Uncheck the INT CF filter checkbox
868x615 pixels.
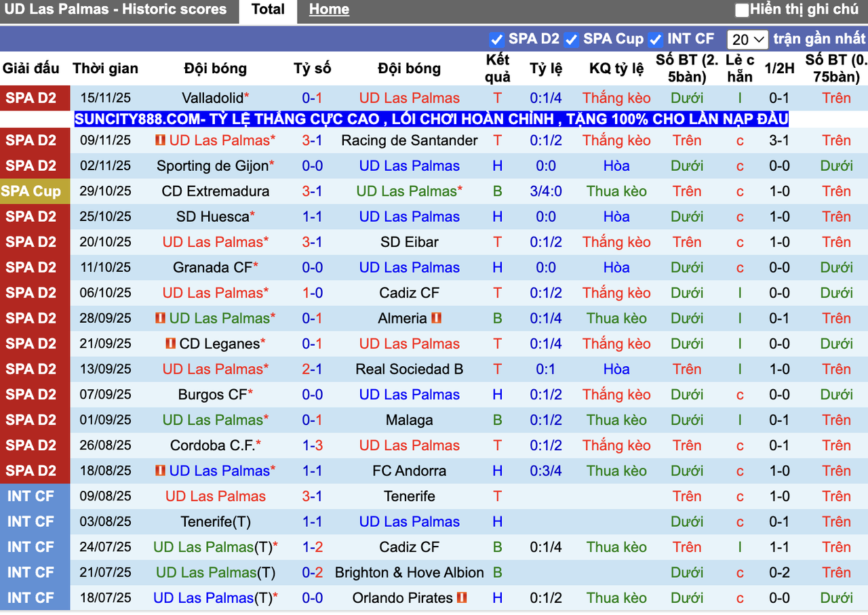pyautogui.click(x=655, y=39)
